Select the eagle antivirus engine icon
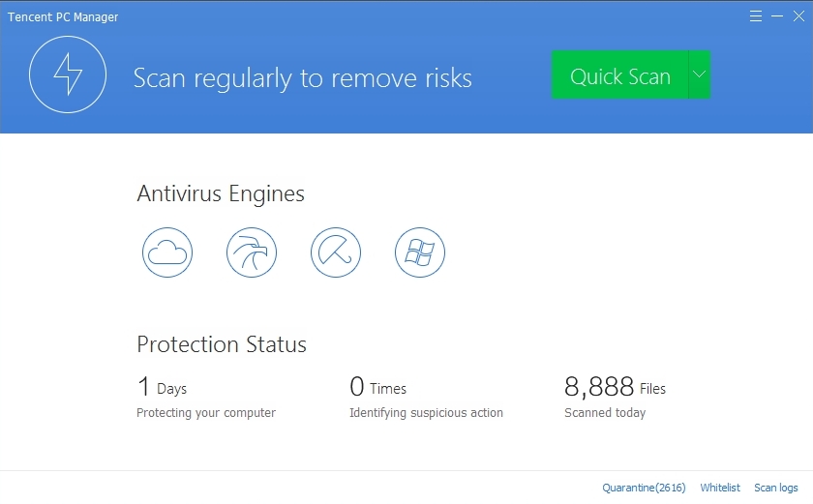 pyautogui.click(x=252, y=252)
